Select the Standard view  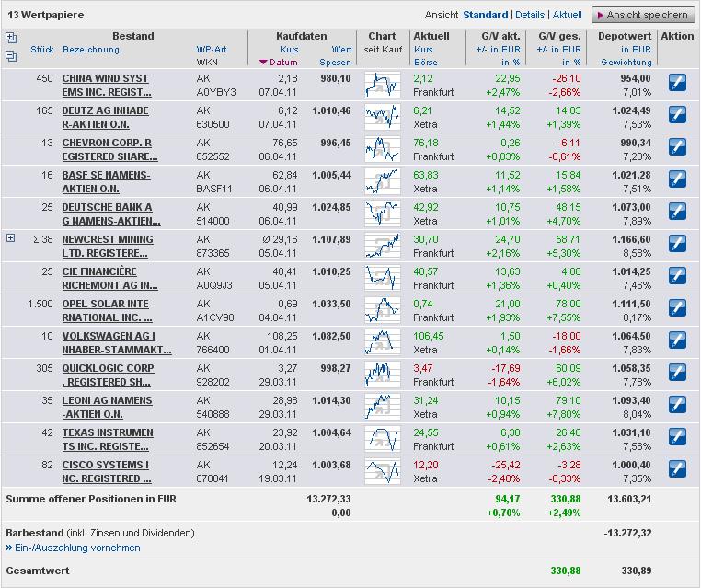(x=485, y=15)
